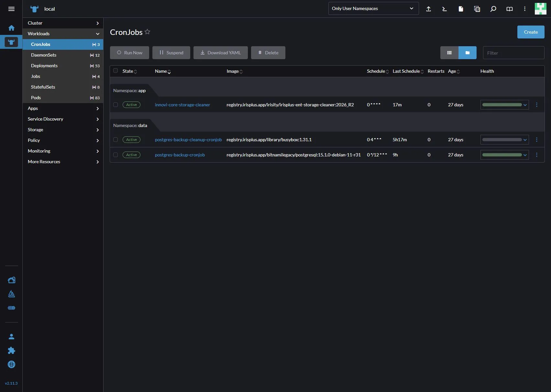Open Extensions puzzle piece icon
The height and width of the screenshot is (392, 551).
point(11,351)
